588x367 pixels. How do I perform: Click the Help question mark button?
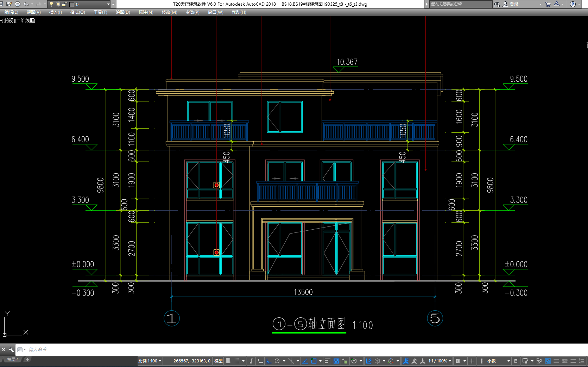573,4
